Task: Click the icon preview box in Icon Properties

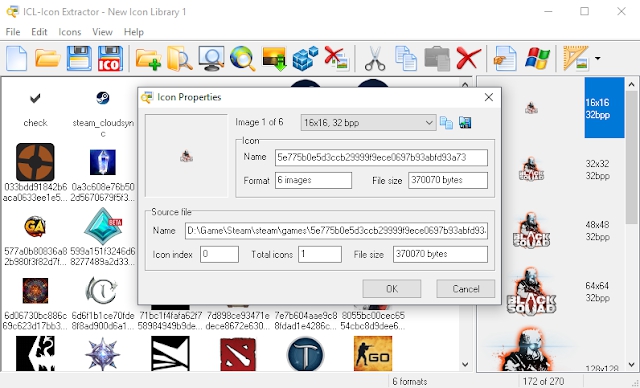Action: coord(187,156)
